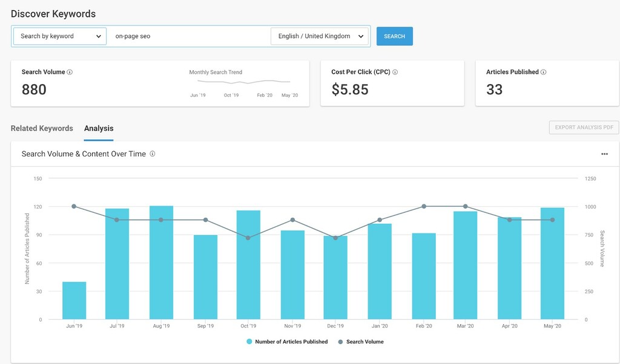Image resolution: width=620 pixels, height=364 pixels.
Task: Select the Analysis tab
Action: pos(99,128)
